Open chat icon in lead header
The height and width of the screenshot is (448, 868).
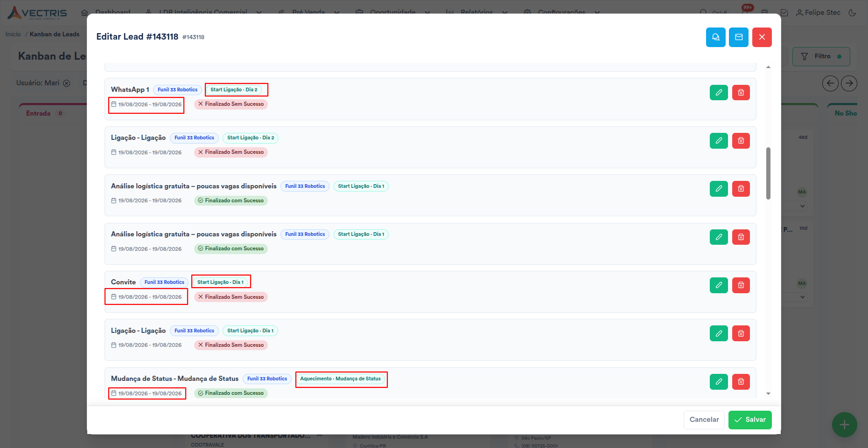tap(715, 37)
